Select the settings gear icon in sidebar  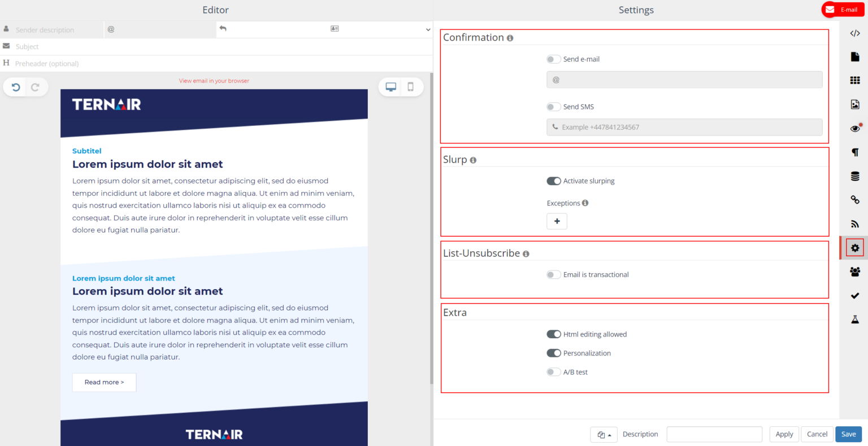pos(855,248)
